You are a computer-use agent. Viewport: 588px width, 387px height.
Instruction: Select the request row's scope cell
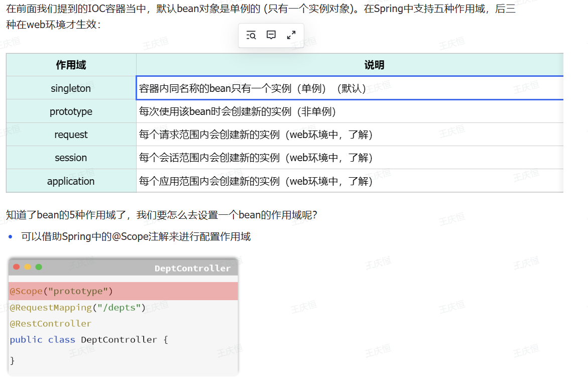71,135
